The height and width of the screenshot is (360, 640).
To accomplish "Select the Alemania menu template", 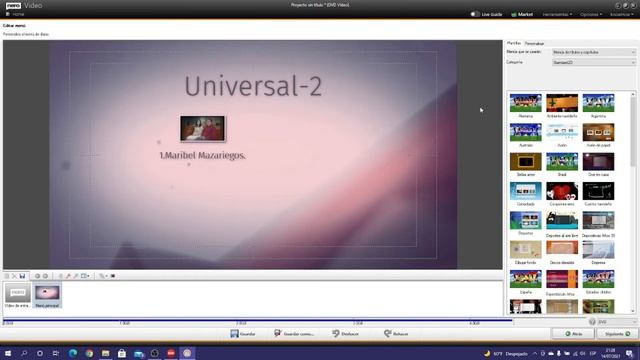I will (x=526, y=106).
